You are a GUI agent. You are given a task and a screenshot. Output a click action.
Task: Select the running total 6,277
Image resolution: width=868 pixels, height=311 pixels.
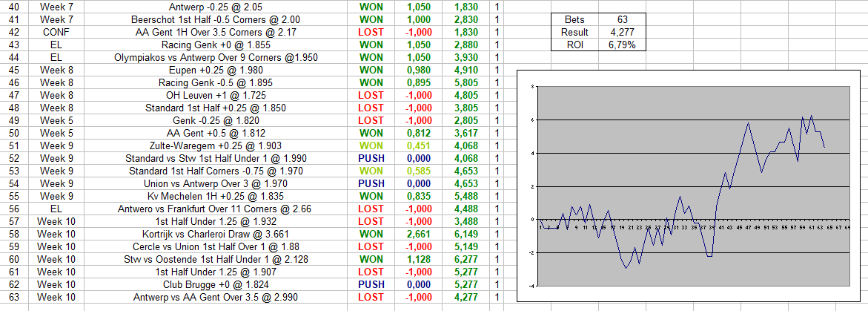[x=466, y=260]
